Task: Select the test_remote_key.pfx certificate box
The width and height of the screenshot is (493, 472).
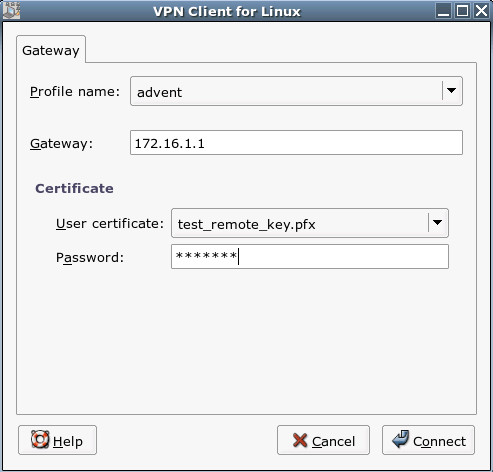Action: point(310,223)
